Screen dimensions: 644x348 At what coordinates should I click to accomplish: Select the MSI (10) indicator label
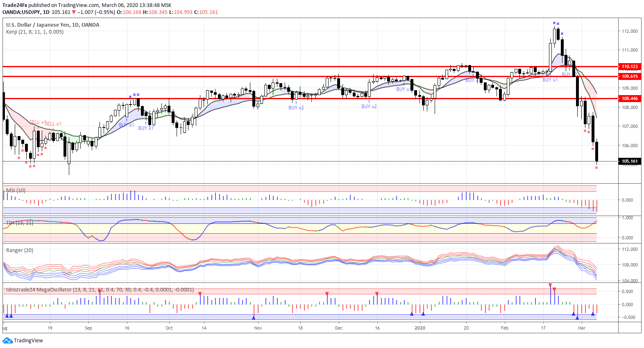(16, 191)
